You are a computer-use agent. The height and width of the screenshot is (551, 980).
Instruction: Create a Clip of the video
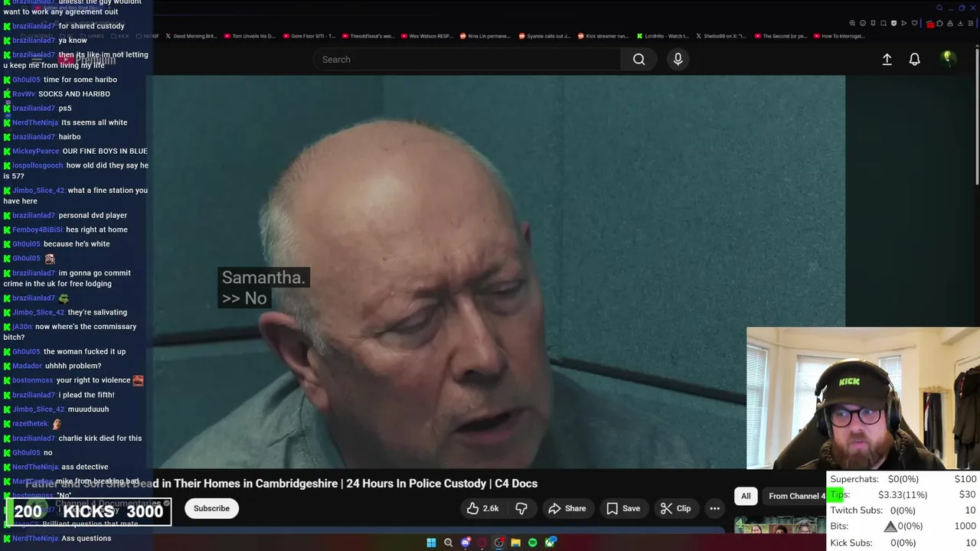(675, 508)
